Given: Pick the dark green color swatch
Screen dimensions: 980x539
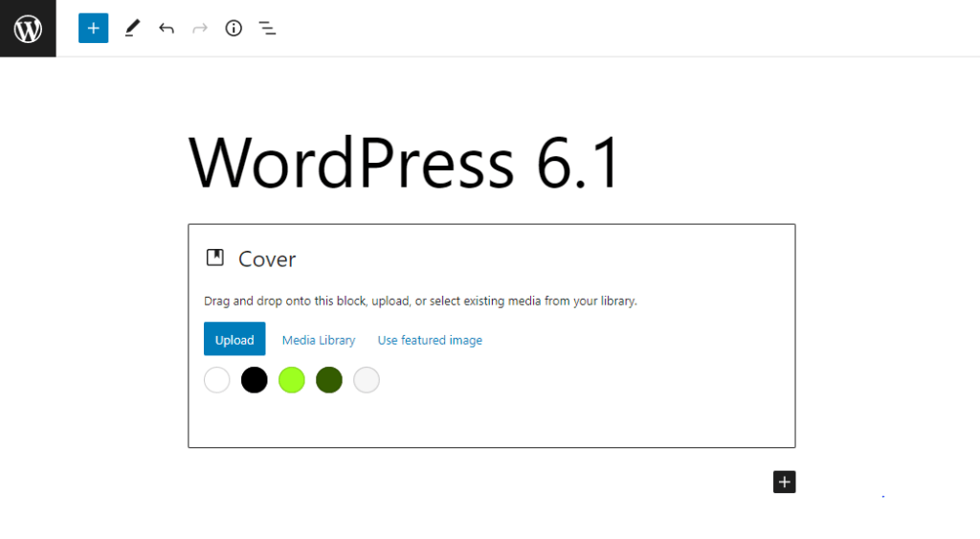Looking at the screenshot, I should tap(329, 379).
